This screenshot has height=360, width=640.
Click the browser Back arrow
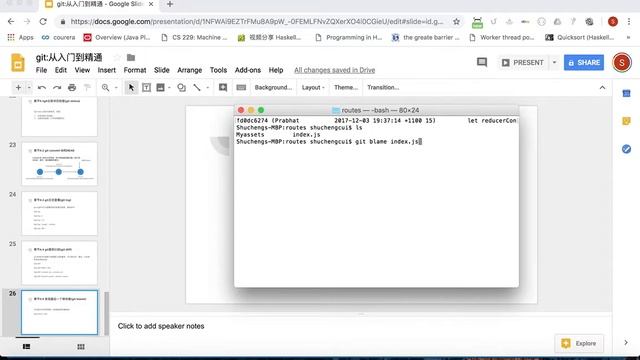pyautogui.click(x=11, y=22)
